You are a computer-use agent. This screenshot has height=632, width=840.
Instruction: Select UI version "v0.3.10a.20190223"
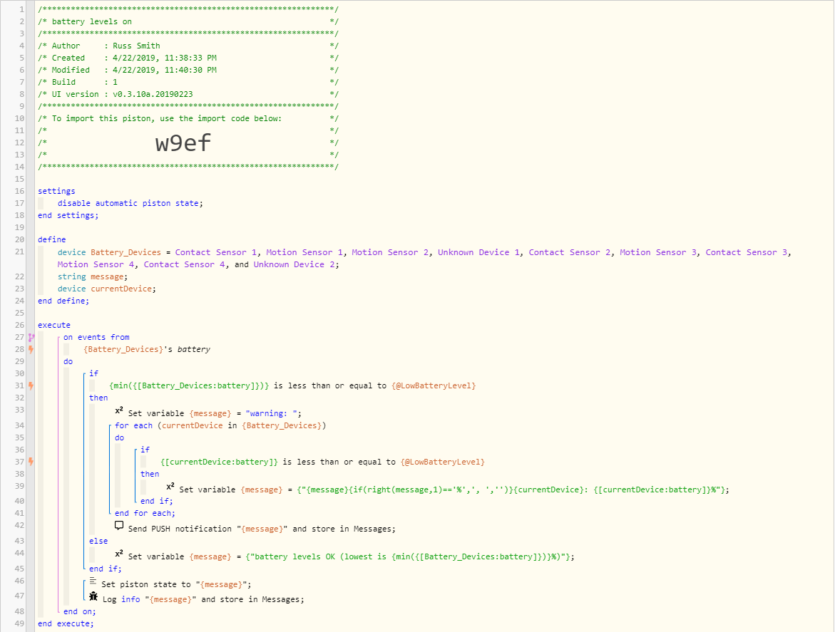coord(153,94)
